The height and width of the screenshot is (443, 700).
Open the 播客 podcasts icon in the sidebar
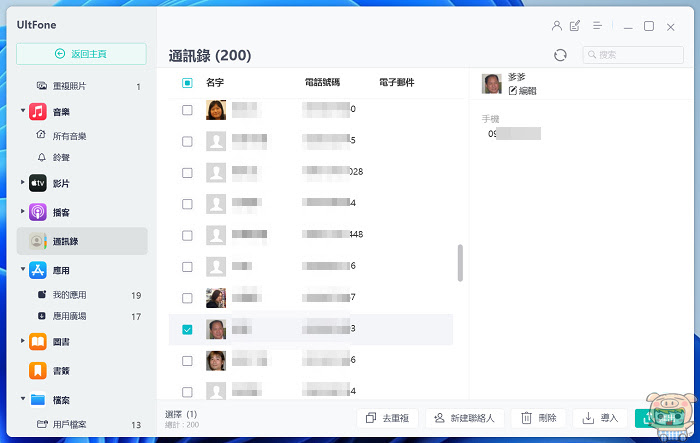pyautogui.click(x=38, y=212)
